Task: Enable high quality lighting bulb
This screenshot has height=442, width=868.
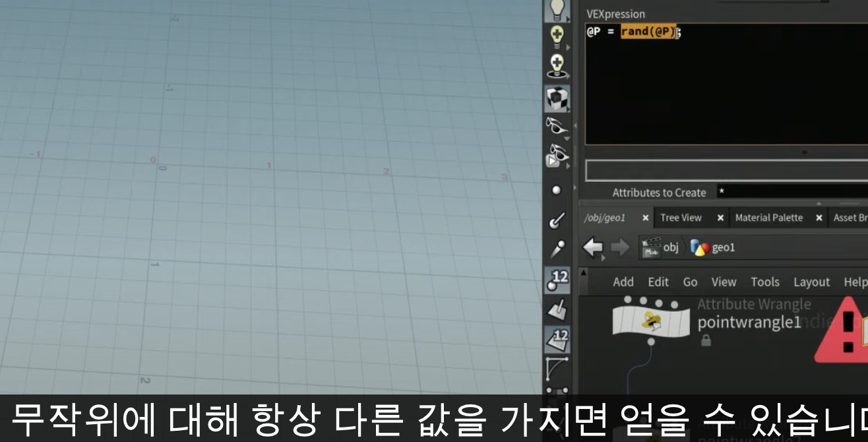Action: 557,36
